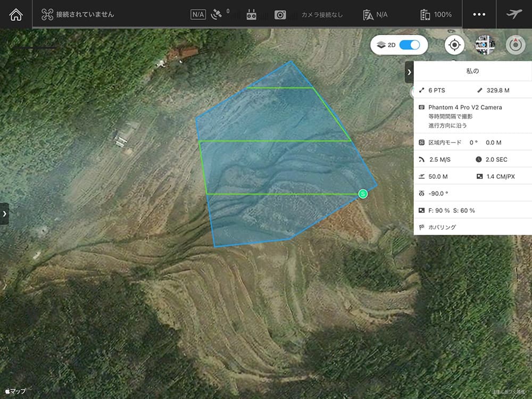Check the battery level icon
This screenshot has width=532, height=399.
pyautogui.click(x=425, y=15)
